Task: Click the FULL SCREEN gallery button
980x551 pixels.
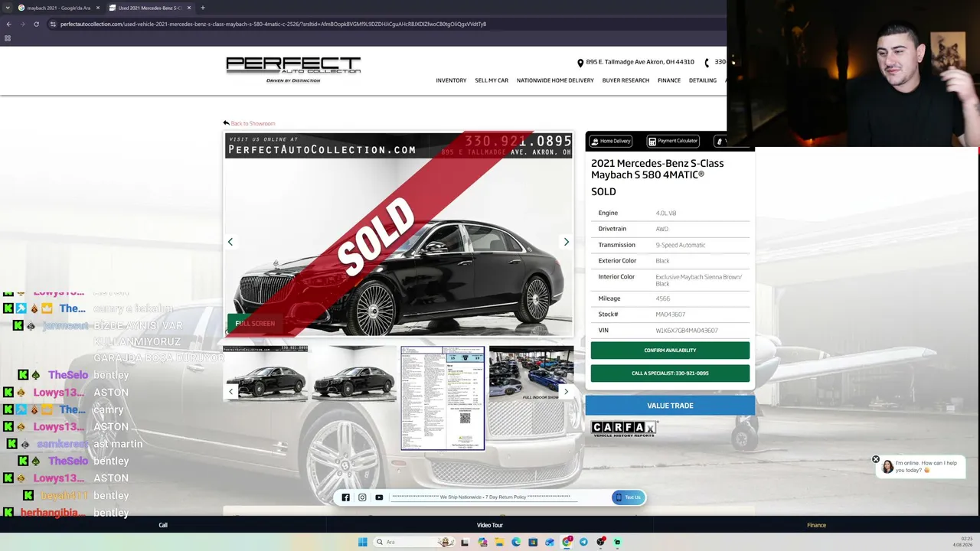Action: coord(255,324)
